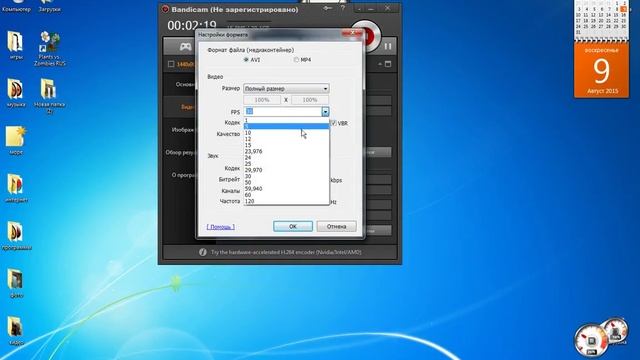Open the Помощь help link
Screen dimensions: 640x360
click(220, 227)
